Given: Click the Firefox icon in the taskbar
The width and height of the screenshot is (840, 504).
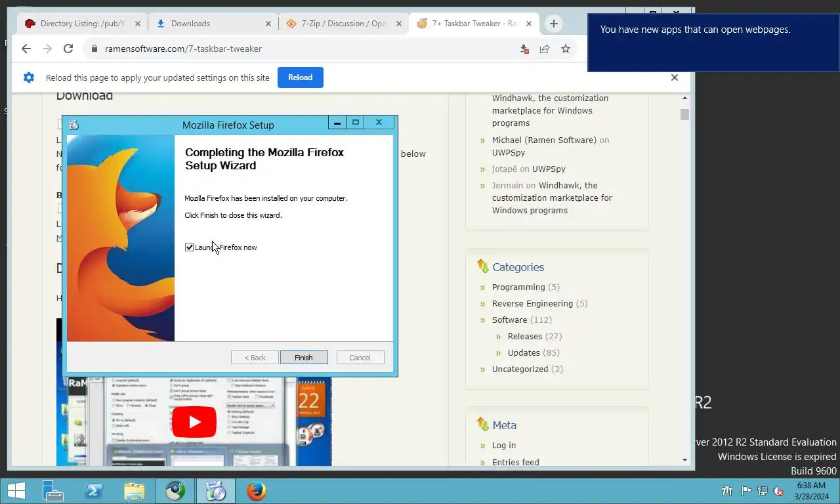Looking at the screenshot, I should (257, 491).
